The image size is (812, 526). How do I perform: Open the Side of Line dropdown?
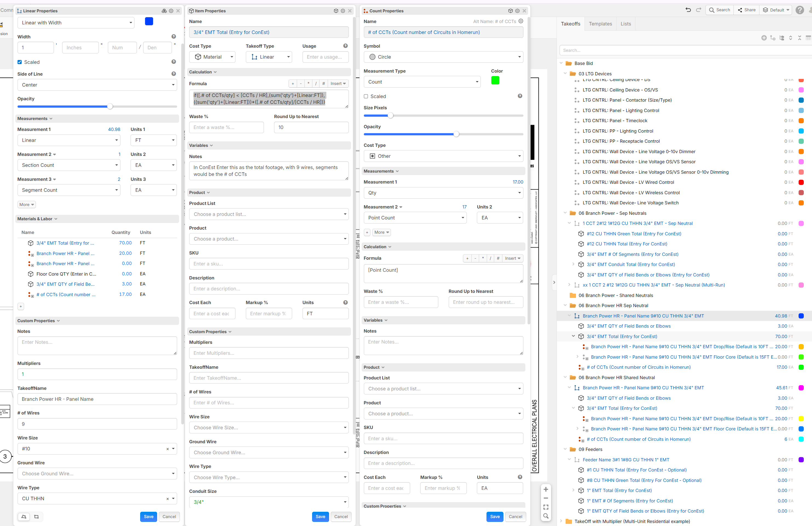[x=97, y=85]
